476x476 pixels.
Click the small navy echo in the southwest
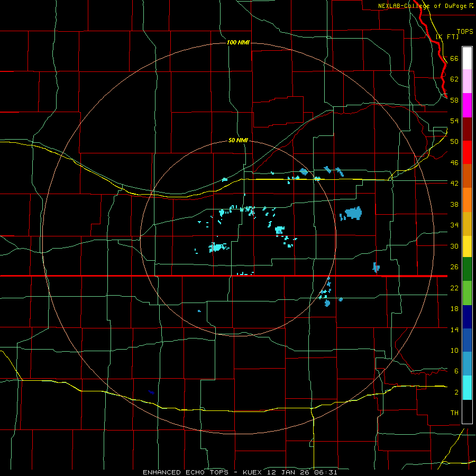151,392
